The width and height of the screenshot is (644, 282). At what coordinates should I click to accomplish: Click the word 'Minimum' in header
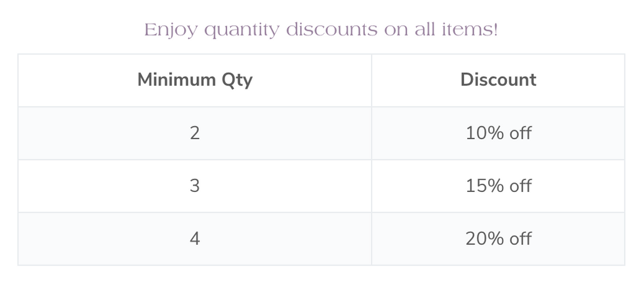(176, 79)
